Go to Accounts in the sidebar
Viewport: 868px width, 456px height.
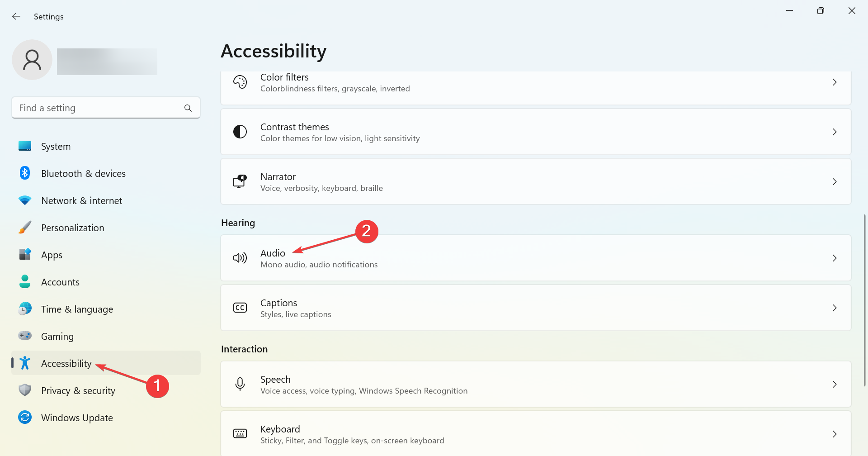[60, 282]
